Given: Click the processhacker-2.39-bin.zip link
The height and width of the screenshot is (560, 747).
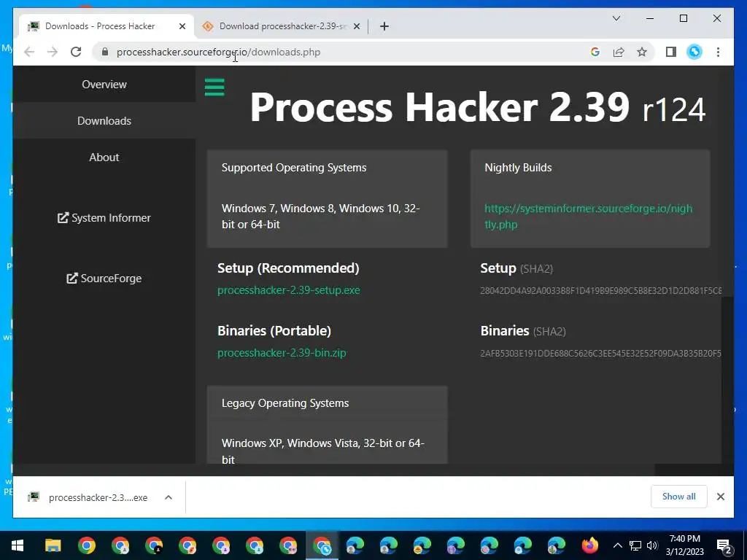Looking at the screenshot, I should pos(282,353).
